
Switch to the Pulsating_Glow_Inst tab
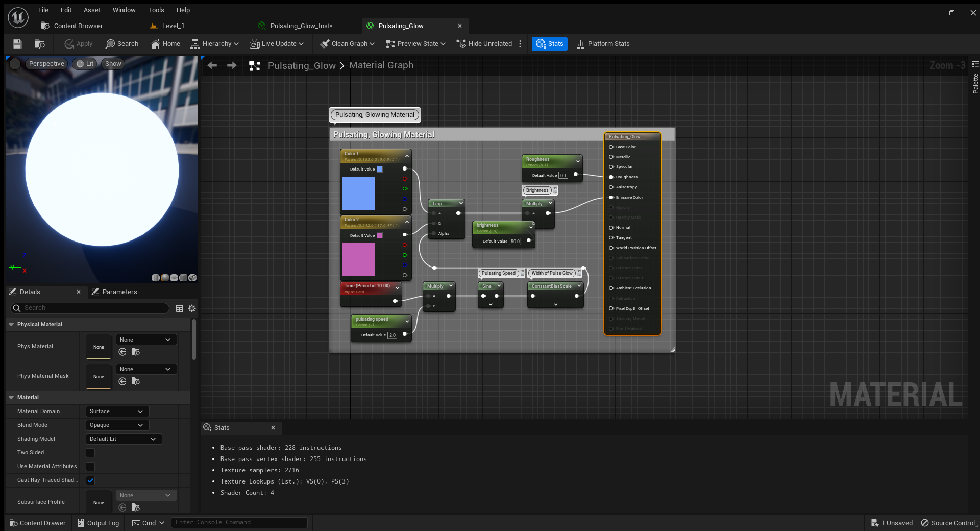[x=296, y=26]
